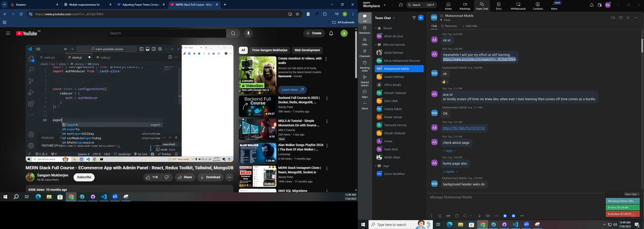Image resolution: width=644 pixels, height=229 pixels.
Task: Reload the YouTube page in Chrome
Action: click(21, 14)
